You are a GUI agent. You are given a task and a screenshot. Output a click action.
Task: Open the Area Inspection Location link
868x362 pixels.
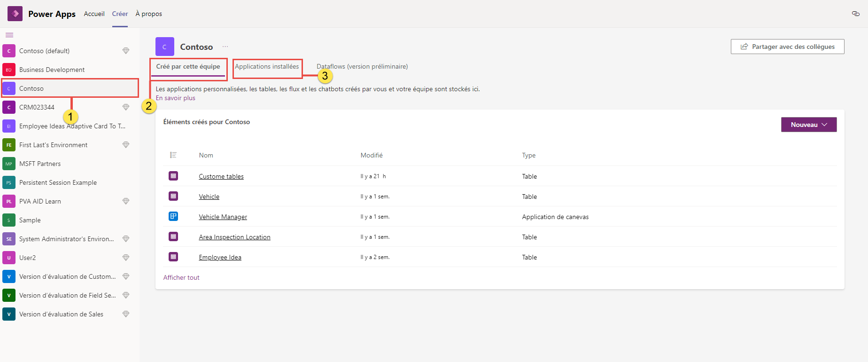(x=235, y=237)
